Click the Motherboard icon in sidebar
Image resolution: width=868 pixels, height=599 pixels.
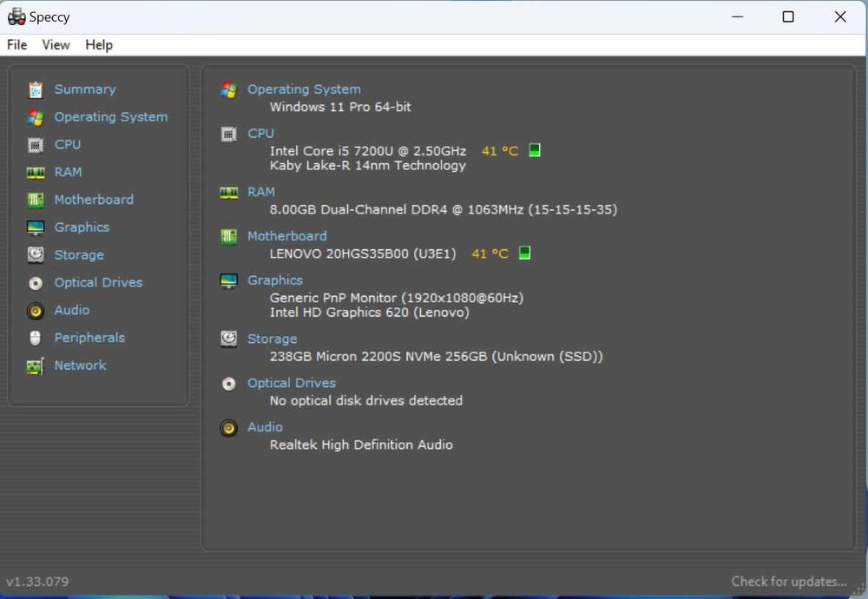[x=36, y=200]
